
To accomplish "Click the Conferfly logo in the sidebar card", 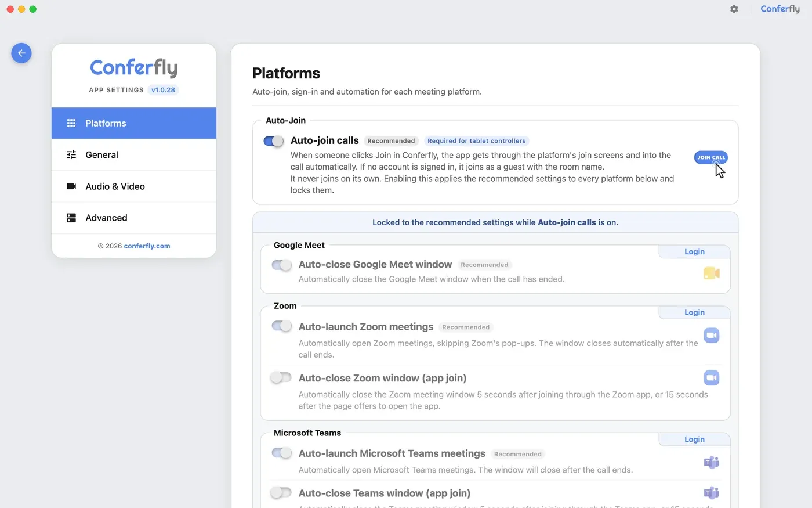I will (134, 68).
